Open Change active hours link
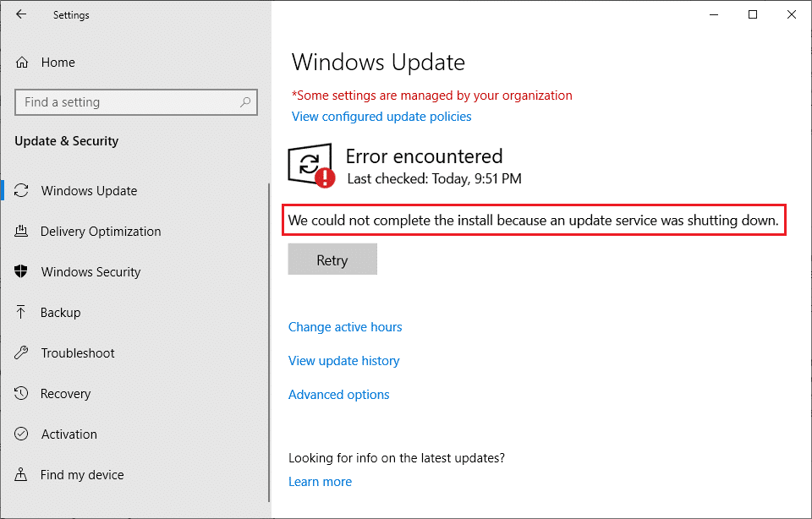Screen dimensions: 812x519 pos(345,327)
